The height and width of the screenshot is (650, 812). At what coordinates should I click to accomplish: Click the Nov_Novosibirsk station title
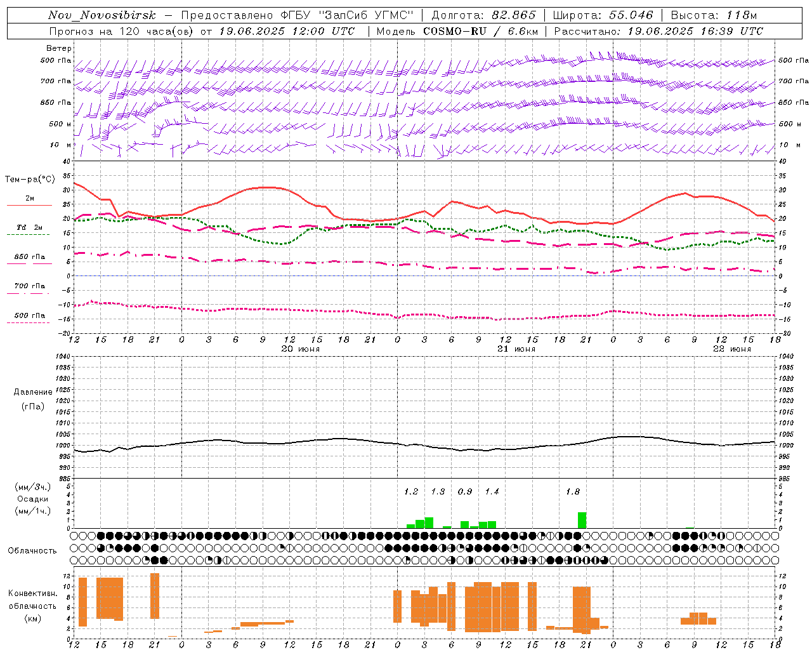tap(102, 15)
